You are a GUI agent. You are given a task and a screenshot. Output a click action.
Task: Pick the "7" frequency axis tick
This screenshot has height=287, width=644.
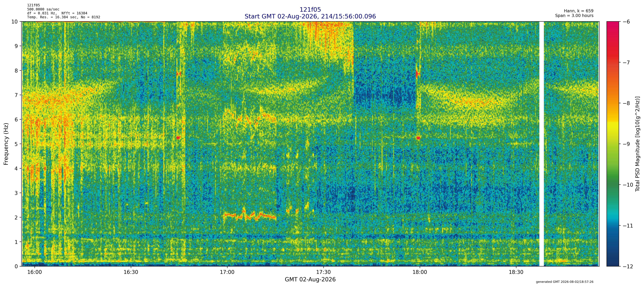16,95
